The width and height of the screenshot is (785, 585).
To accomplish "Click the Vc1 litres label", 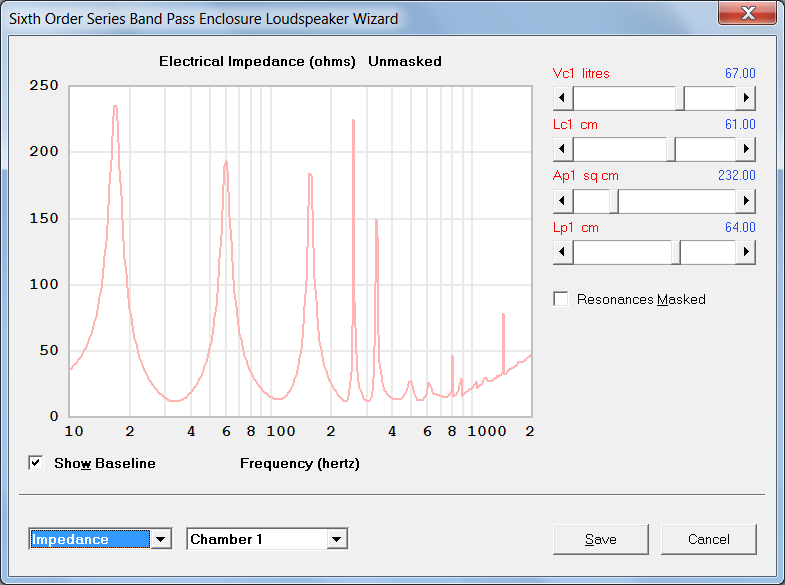I will point(581,74).
